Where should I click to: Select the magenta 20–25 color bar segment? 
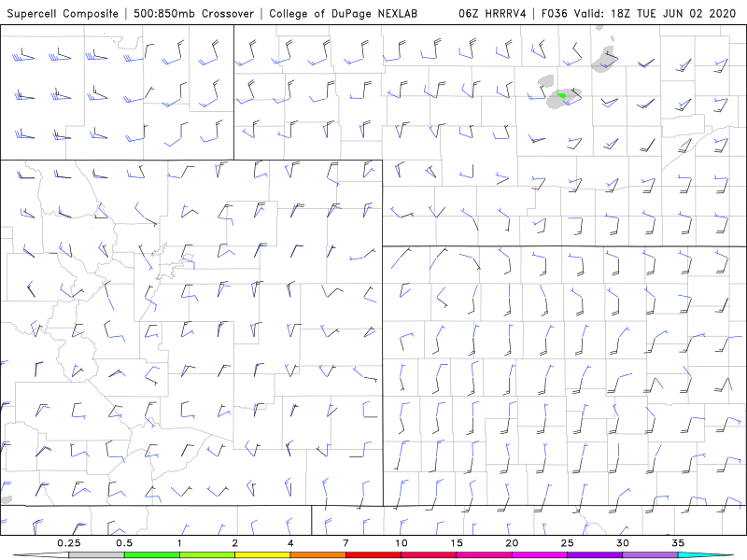tap(540, 555)
